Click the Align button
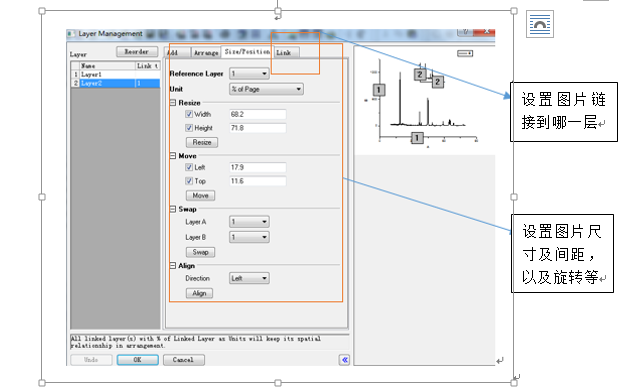 [x=199, y=293]
